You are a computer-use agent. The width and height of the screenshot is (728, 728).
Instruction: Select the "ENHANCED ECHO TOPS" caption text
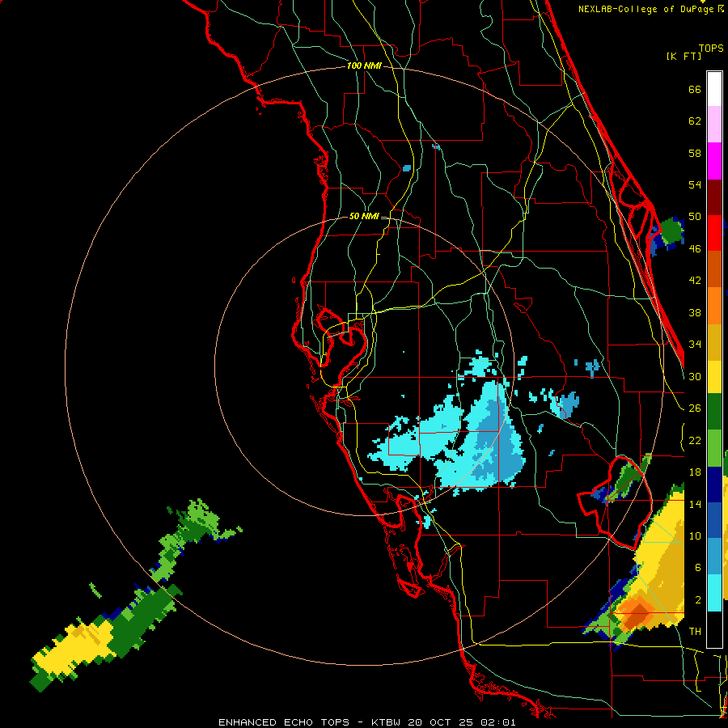(284, 722)
